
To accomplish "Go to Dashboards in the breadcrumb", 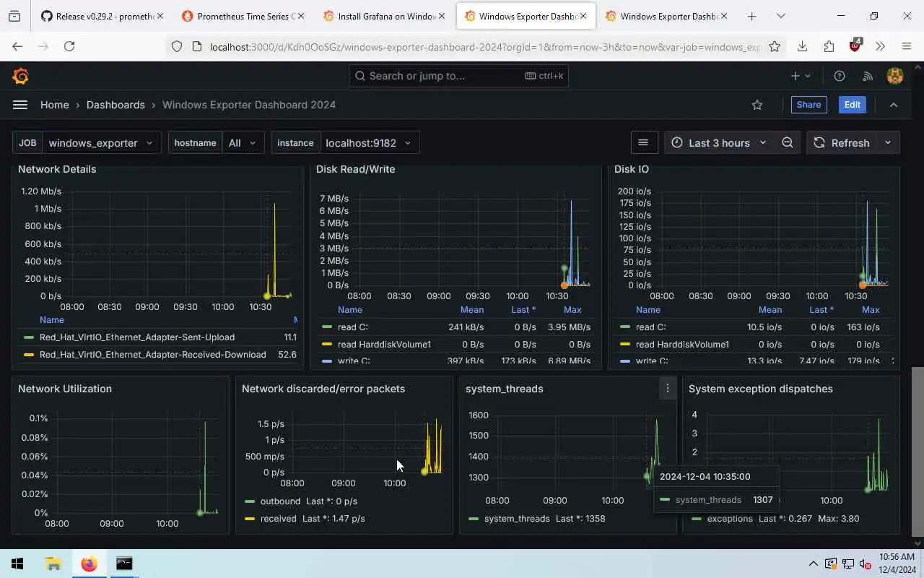I will 115,105.
